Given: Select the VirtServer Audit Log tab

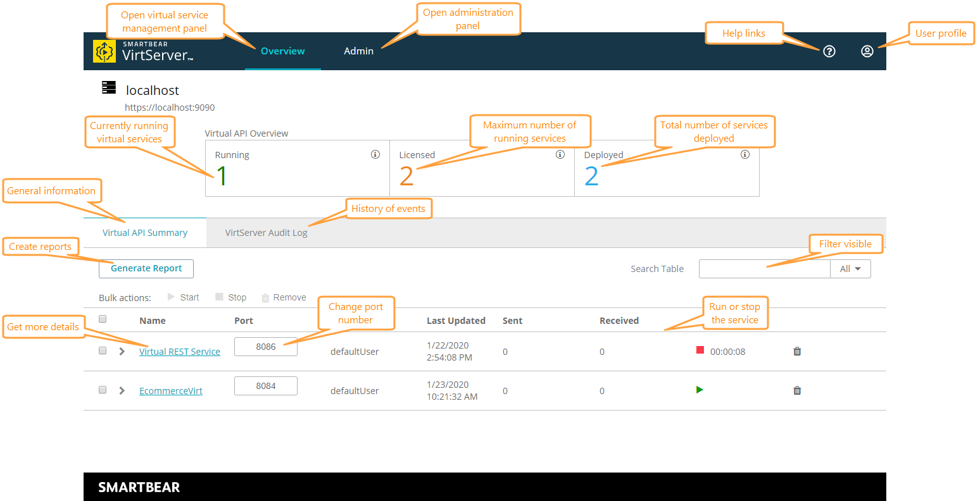Looking at the screenshot, I should click(x=267, y=233).
